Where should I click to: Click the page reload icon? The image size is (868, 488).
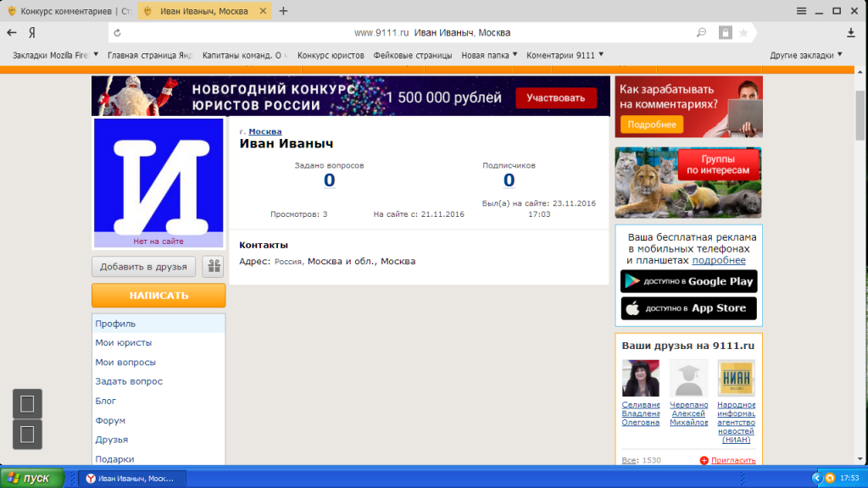(x=117, y=33)
